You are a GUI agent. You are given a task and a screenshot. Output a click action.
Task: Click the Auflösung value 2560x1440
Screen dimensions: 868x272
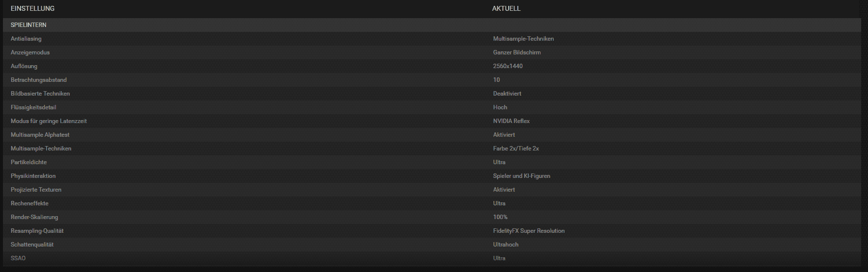tap(508, 66)
